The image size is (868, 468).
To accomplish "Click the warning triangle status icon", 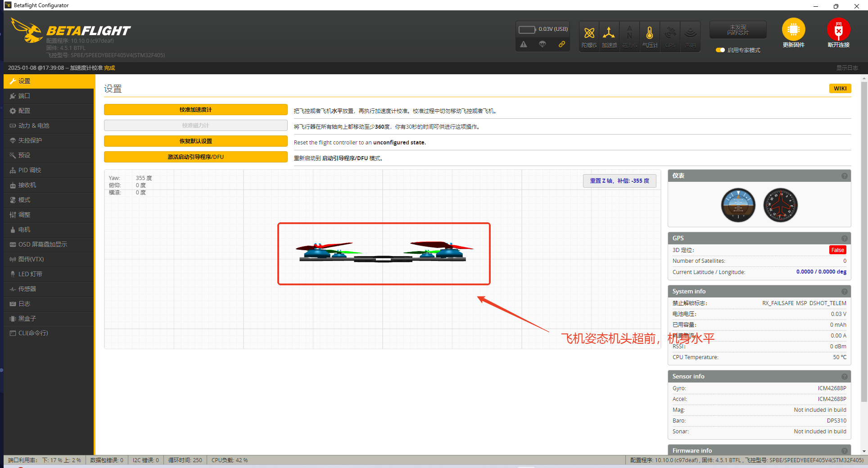I will coord(524,44).
